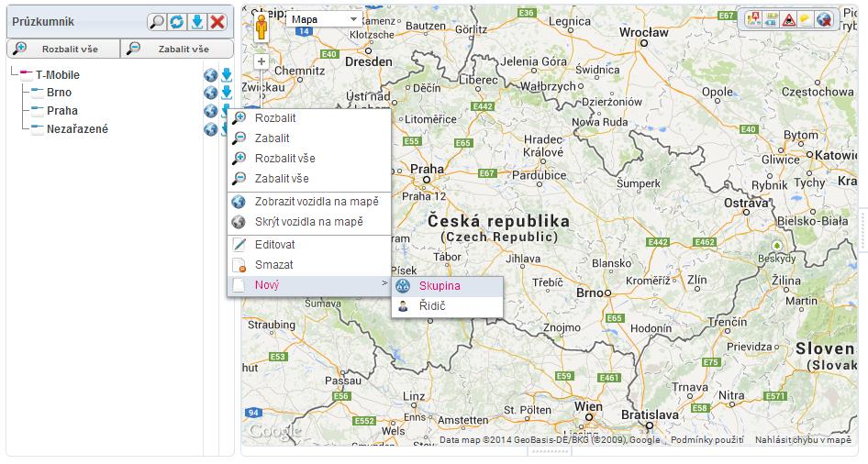The height and width of the screenshot is (464, 868).
Task: Choose Zabalit vše in the context menu
Action: pos(309,179)
